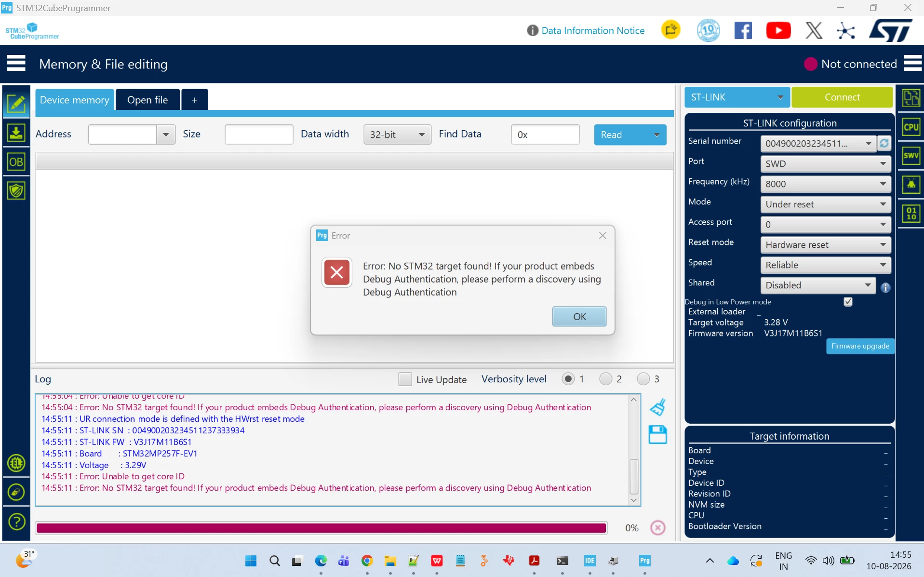Click the progress bar at bottom
This screenshot has width=924, height=577.
(x=321, y=528)
